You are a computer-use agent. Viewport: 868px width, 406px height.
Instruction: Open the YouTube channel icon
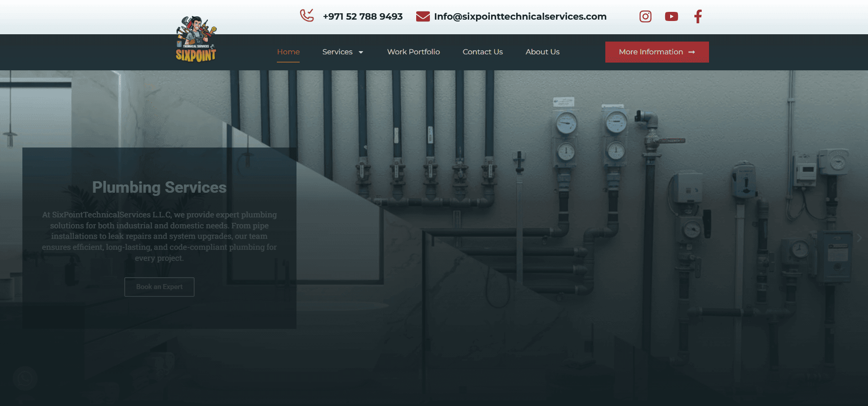672,16
